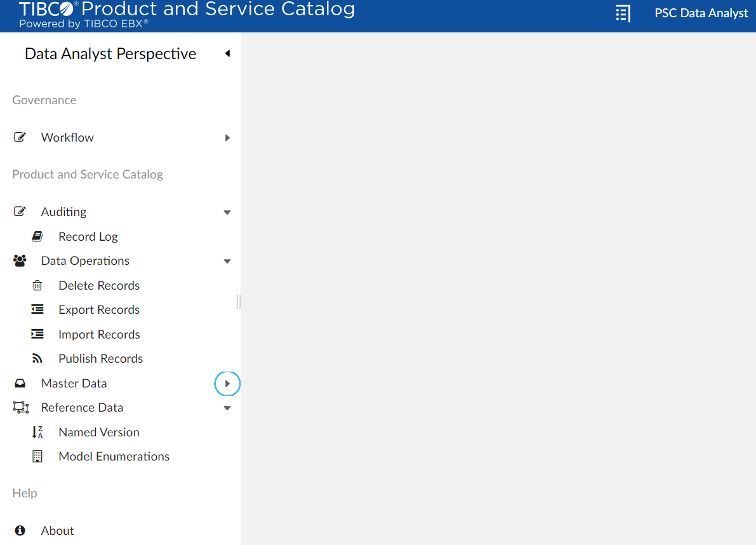This screenshot has width=756, height=545.
Task: Open the PSC Data Analyst user menu
Action: tap(701, 13)
